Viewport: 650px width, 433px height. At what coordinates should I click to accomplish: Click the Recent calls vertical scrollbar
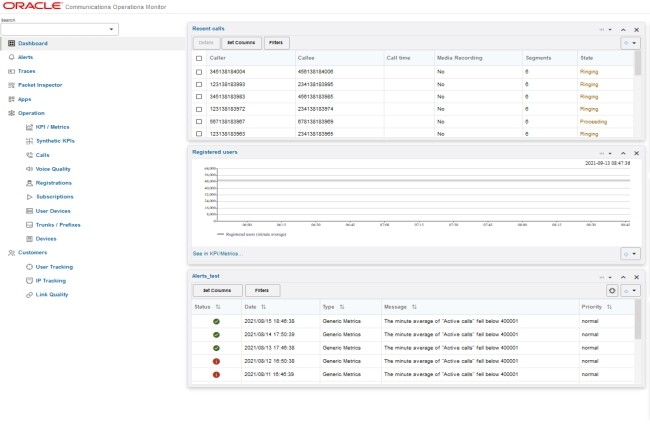(x=638, y=63)
